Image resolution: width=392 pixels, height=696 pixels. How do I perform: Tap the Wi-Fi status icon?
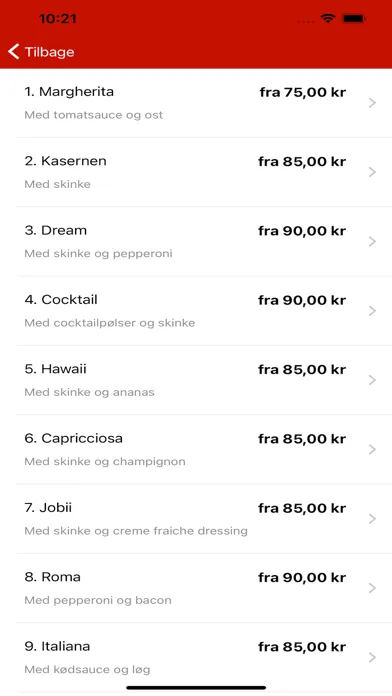click(328, 18)
